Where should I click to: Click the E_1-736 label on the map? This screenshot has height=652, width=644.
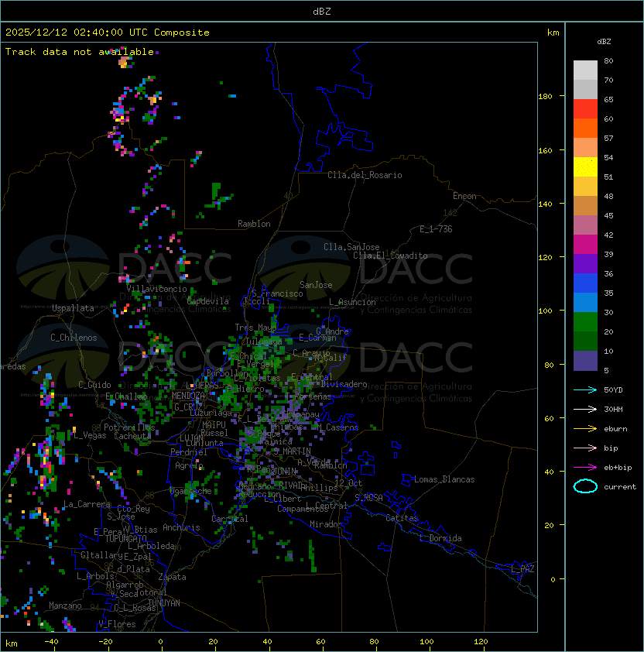[436, 229]
